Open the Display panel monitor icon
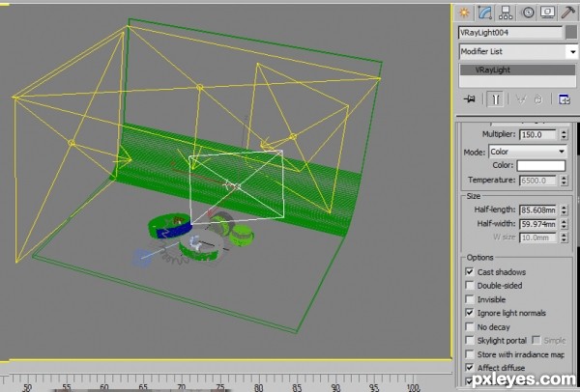Image resolution: width=580 pixels, height=392 pixels. click(x=547, y=13)
